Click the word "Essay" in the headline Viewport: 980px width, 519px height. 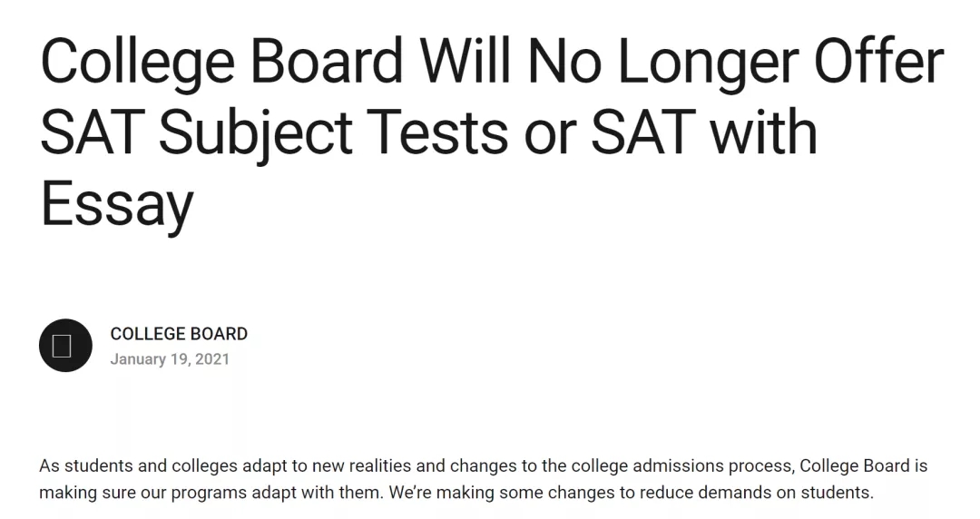[117, 204]
